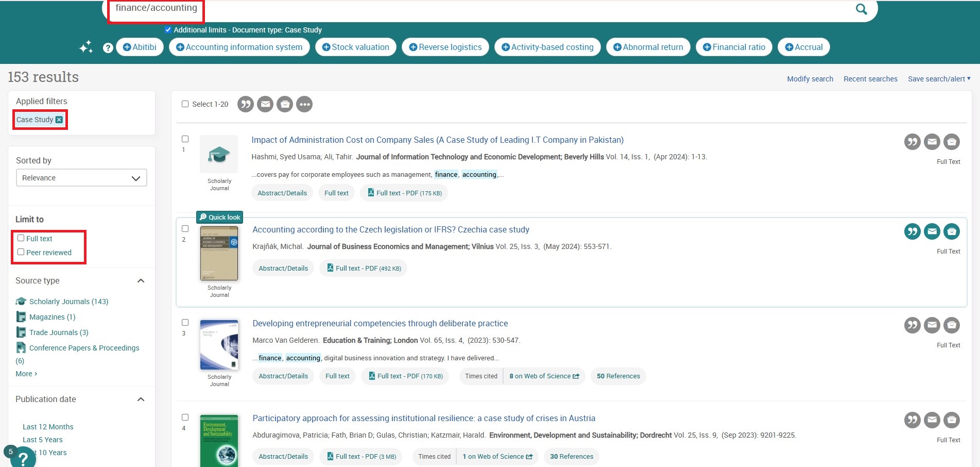Image resolution: width=980 pixels, height=467 pixels.
Task: Remove the Case Study applied filter
Action: pos(59,120)
